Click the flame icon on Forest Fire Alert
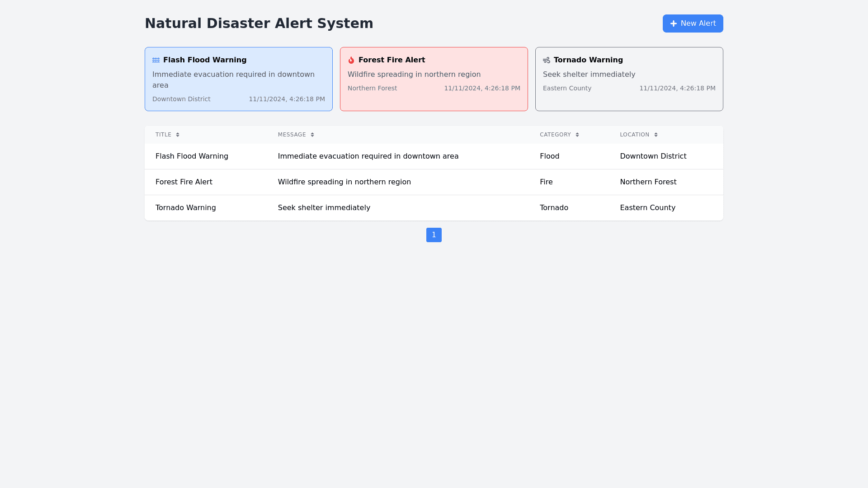 pos(351,60)
